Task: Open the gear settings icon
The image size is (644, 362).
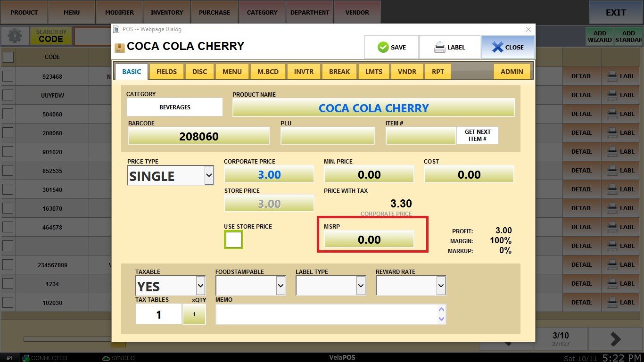Action: 15,36
